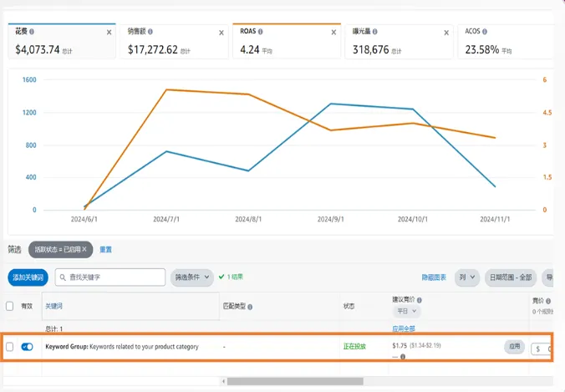Remove the 销售额 metric card
Screen dimensions: 565x392
coord(221,33)
